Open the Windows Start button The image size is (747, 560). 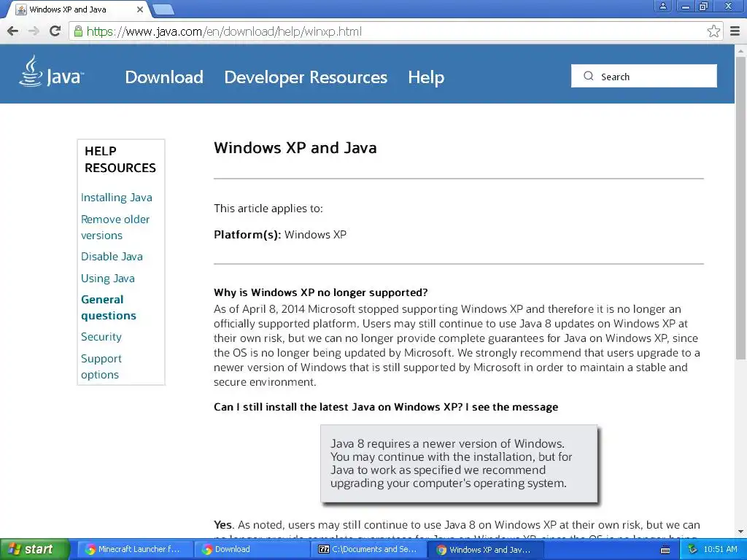pyautogui.click(x=34, y=550)
